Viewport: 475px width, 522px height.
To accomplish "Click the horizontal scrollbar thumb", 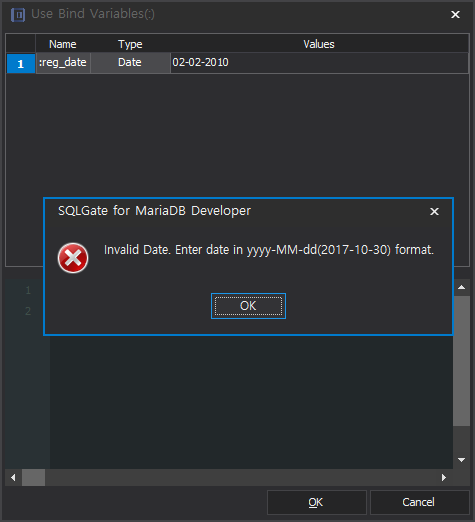I will click(33, 477).
